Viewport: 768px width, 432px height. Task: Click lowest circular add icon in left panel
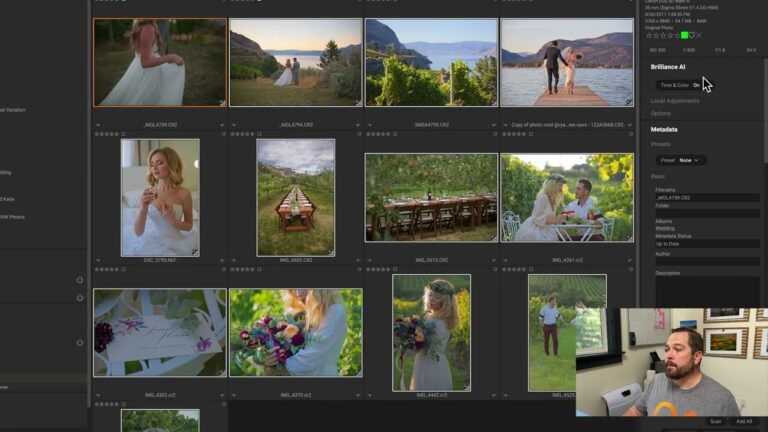pos(80,343)
